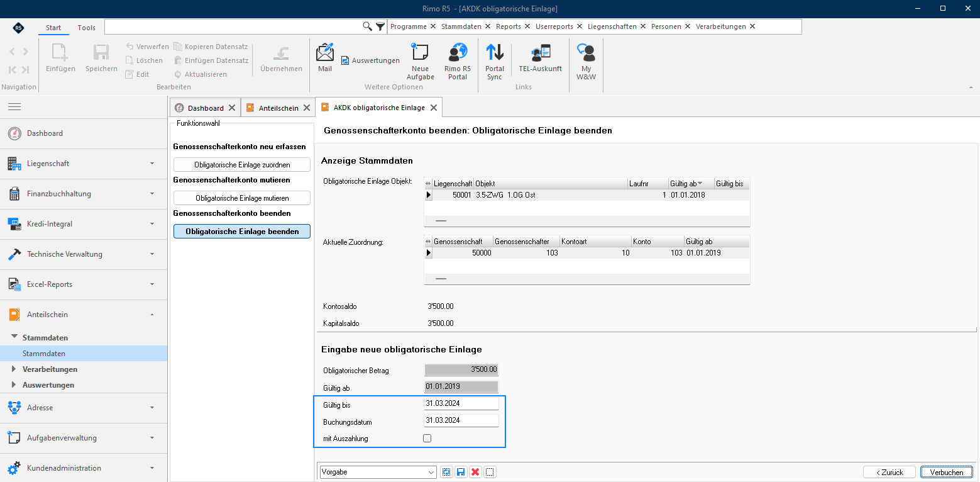The image size is (980, 482).
Task: Click the Zurück button
Action: click(889, 472)
